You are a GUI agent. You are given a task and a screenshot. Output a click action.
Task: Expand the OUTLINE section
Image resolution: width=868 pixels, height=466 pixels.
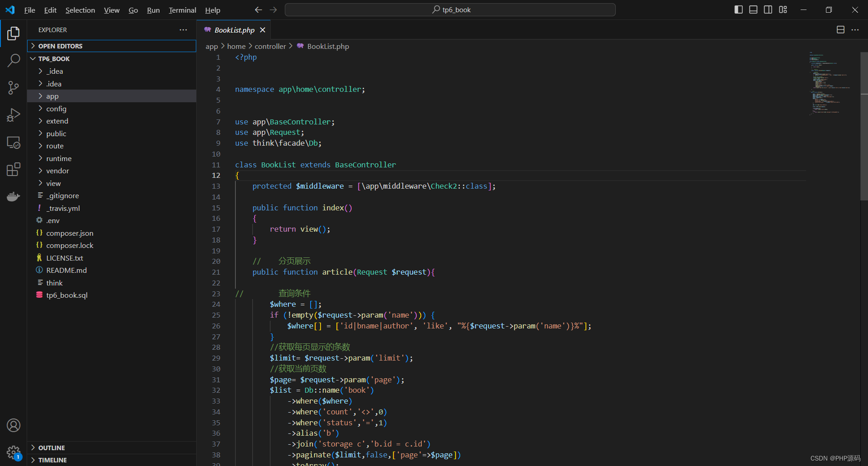[112, 447]
